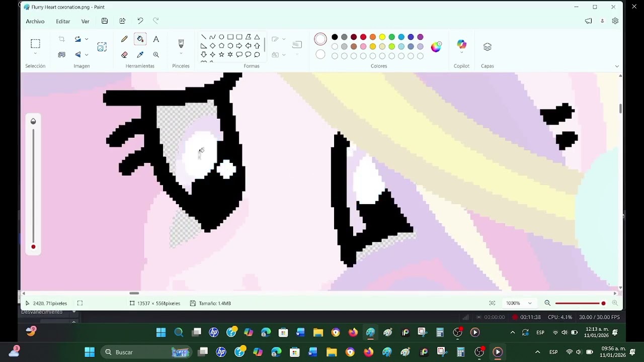Select Color 2 secondary swatch
This screenshot has height=362, width=644.
(320, 54)
